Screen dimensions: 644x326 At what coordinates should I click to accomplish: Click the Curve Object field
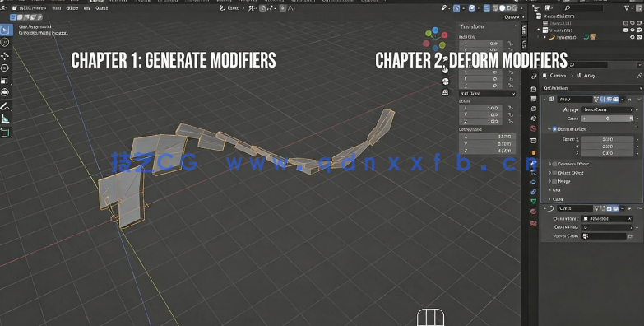608,219
